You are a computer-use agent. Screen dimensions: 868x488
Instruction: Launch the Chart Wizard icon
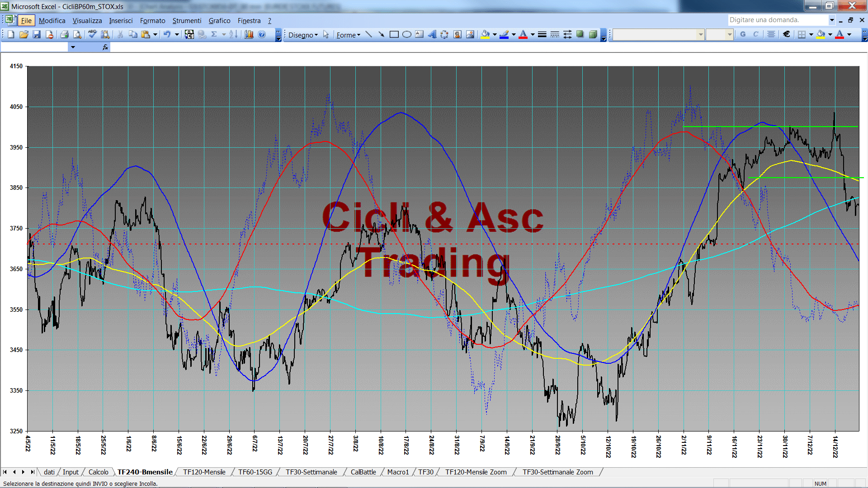point(249,34)
